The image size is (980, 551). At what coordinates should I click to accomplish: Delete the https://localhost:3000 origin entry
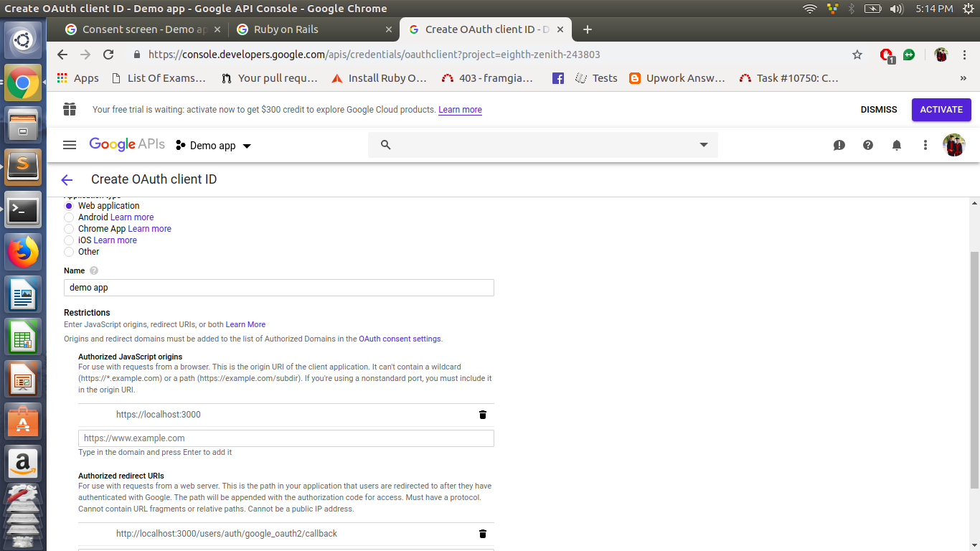pyautogui.click(x=483, y=415)
